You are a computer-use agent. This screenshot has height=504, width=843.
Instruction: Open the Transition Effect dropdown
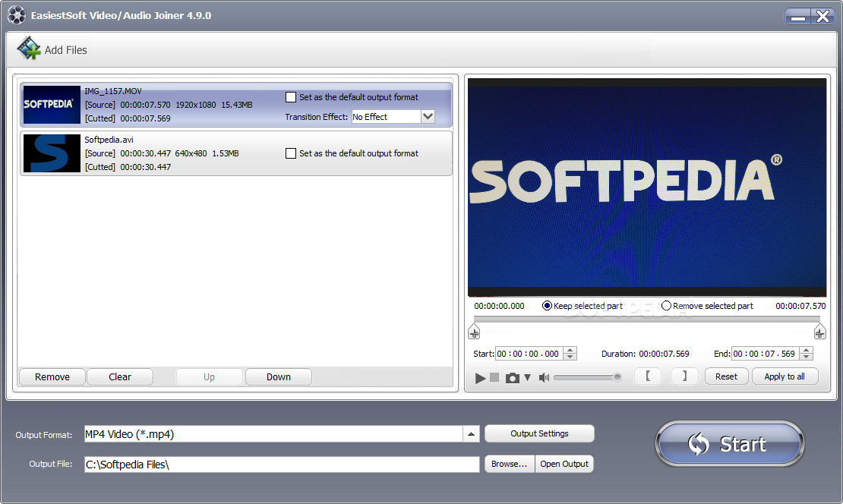tap(428, 117)
